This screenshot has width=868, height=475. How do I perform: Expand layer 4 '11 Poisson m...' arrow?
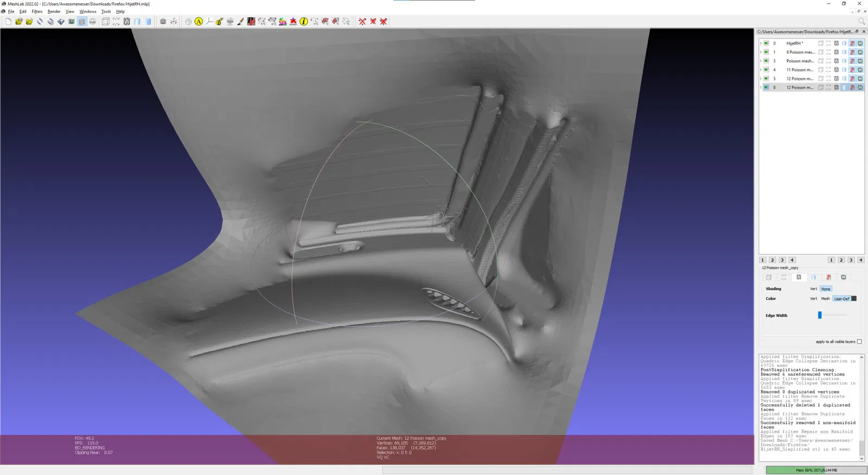[761, 69]
